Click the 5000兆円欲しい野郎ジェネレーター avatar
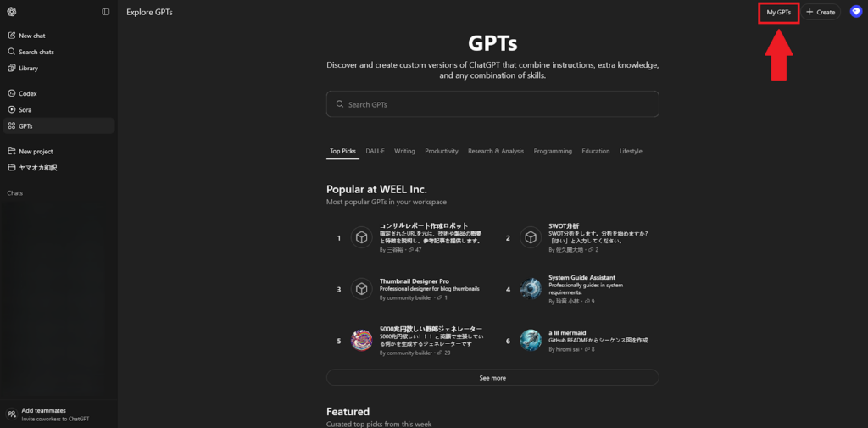This screenshot has height=428, width=868. tap(361, 340)
